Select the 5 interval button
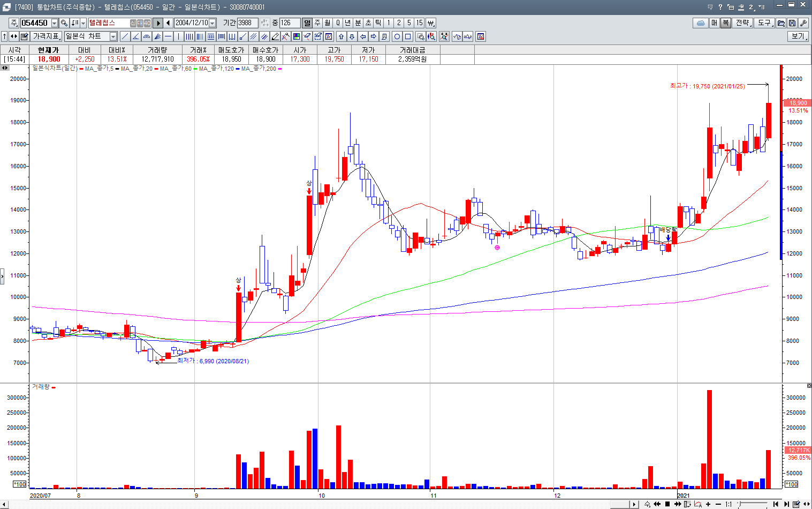Screen dimensions: 812x509 [409, 23]
